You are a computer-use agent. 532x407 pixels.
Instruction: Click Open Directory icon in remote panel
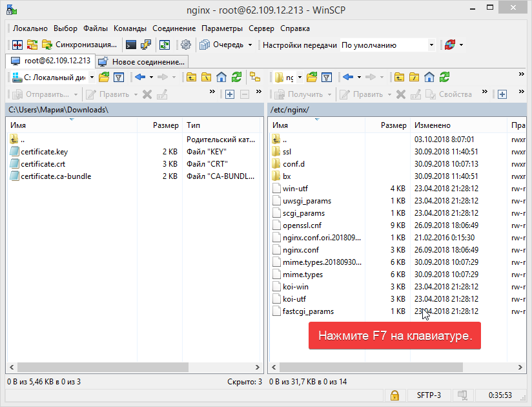click(x=311, y=78)
